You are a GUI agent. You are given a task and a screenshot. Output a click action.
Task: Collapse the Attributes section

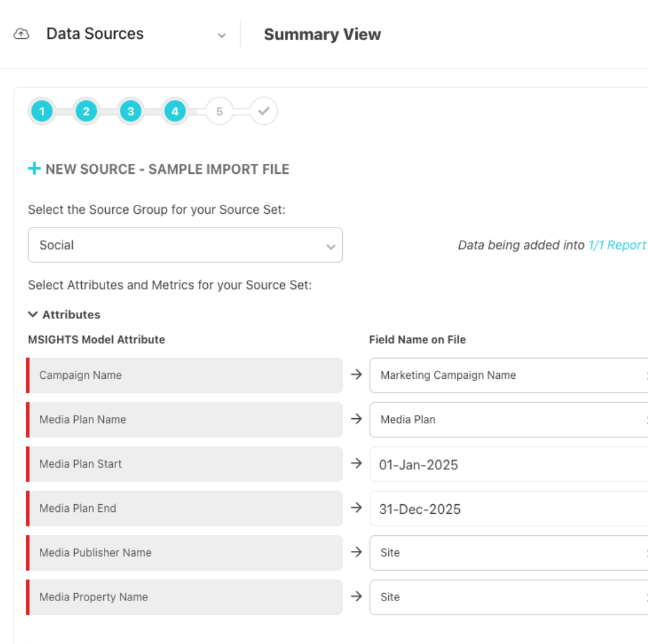click(33, 314)
